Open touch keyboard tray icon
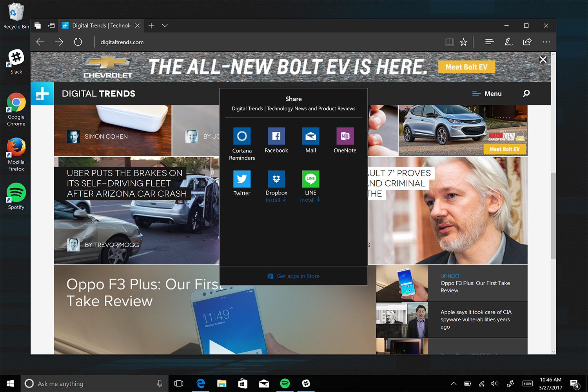The image size is (588, 392). [x=528, y=383]
